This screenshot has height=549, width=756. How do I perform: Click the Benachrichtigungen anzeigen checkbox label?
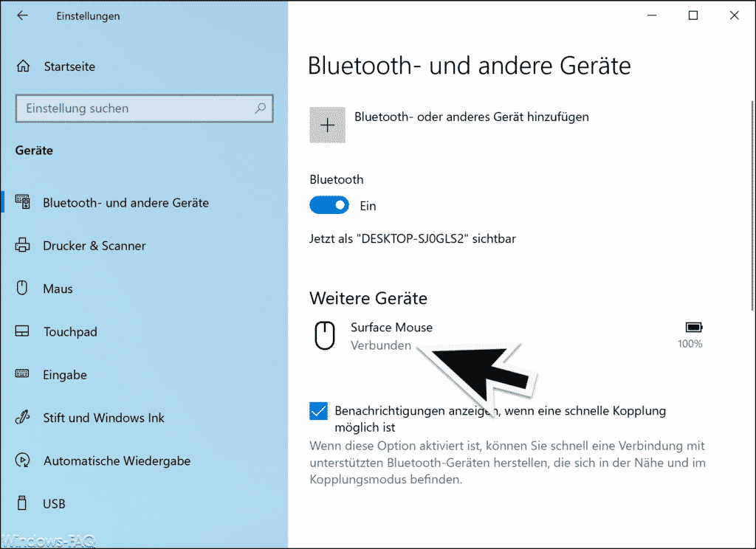point(501,419)
